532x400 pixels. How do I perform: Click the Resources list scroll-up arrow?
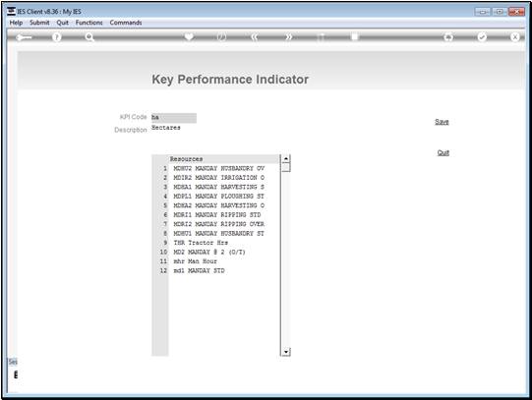coord(286,158)
